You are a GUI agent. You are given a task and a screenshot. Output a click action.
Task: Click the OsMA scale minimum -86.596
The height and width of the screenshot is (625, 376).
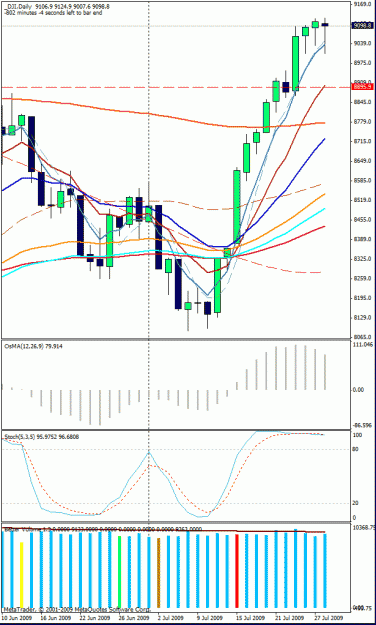coord(363,425)
